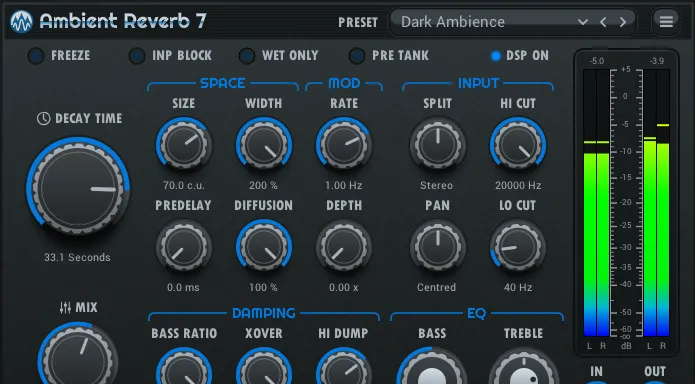This screenshot has height=384, width=695.
Task: Click the Hi Cut knob
Action: pyautogui.click(x=518, y=145)
